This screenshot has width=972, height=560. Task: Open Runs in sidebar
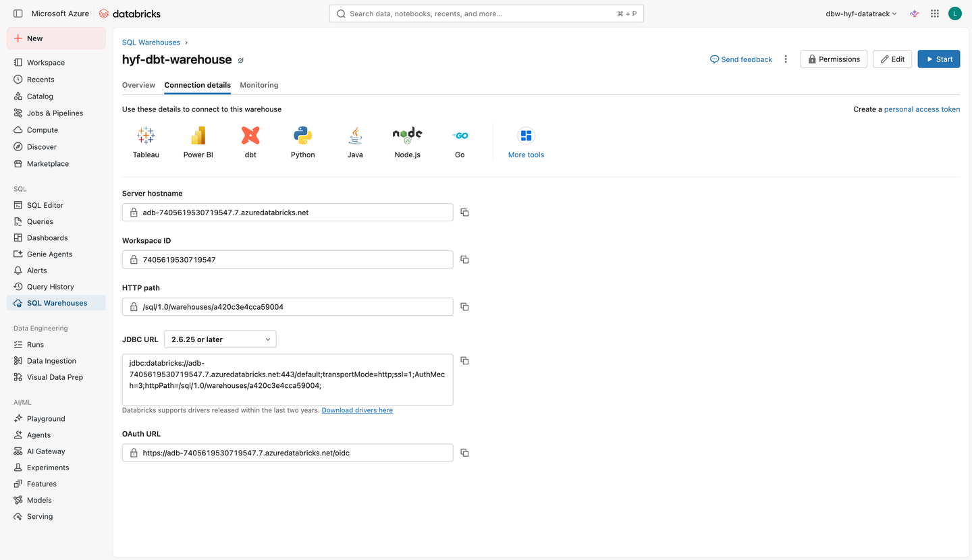coord(56,345)
